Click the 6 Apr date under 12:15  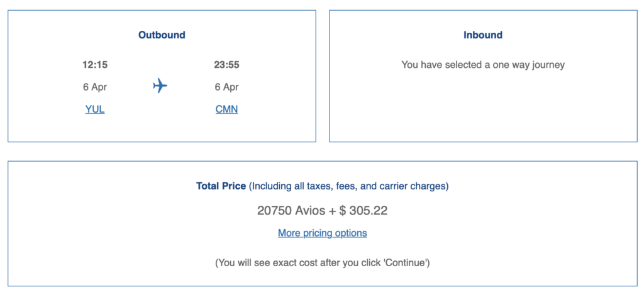pyautogui.click(x=95, y=87)
